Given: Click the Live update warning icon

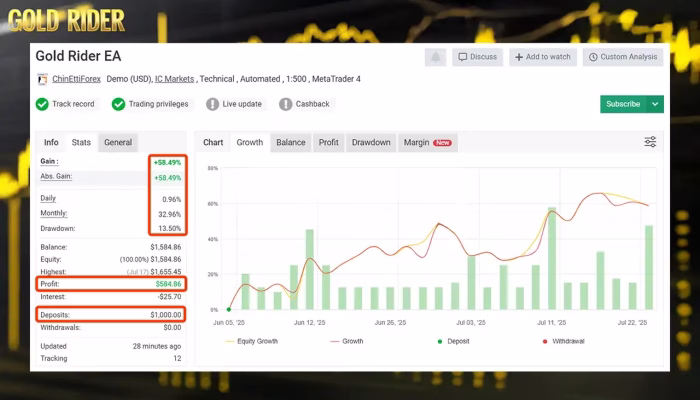Looking at the screenshot, I should click(212, 104).
